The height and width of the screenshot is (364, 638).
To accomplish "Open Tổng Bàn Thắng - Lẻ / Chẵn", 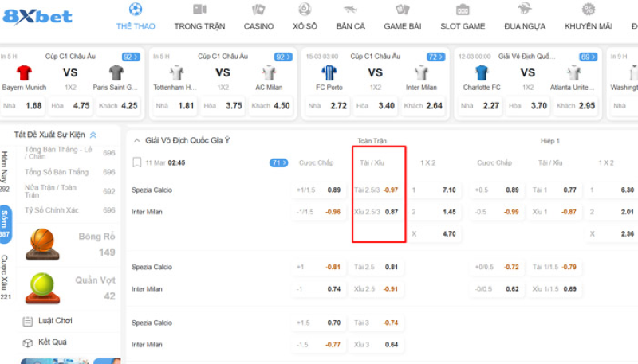I will [69, 153].
